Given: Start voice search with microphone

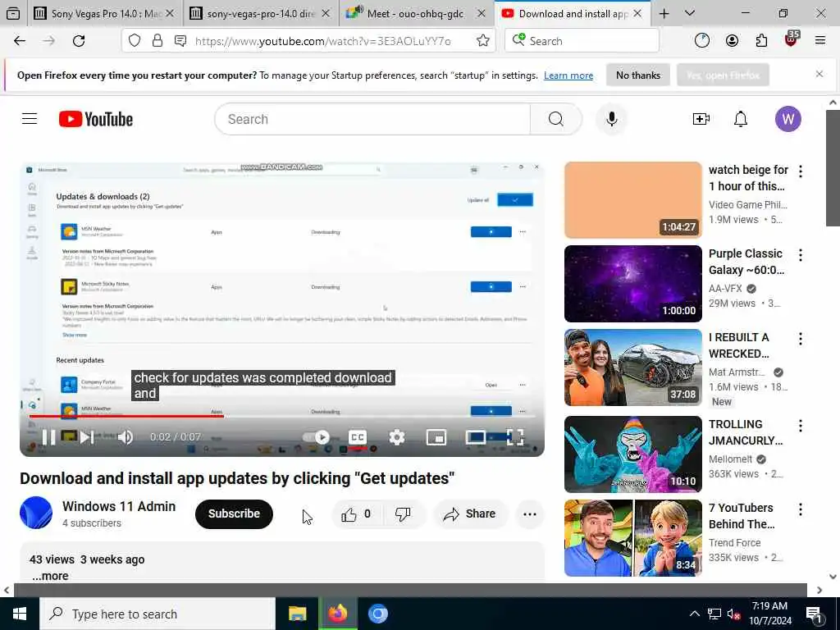Looking at the screenshot, I should pos(611,119).
